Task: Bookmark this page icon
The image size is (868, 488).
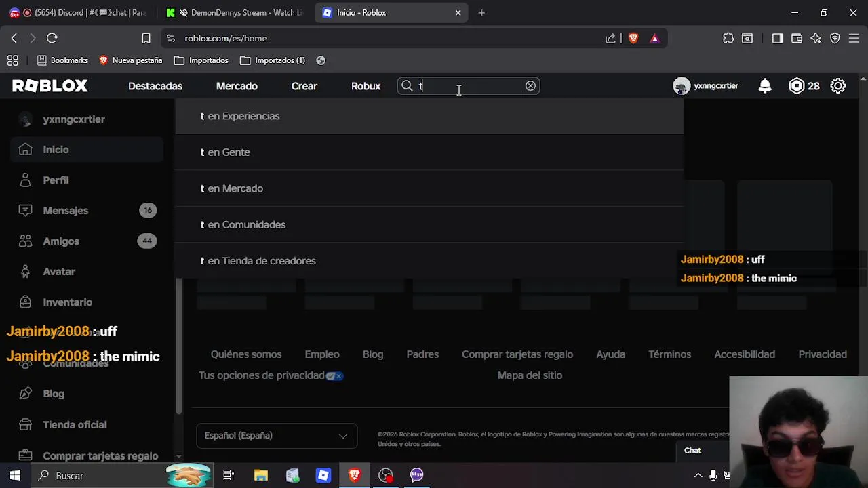Action: coord(146,38)
